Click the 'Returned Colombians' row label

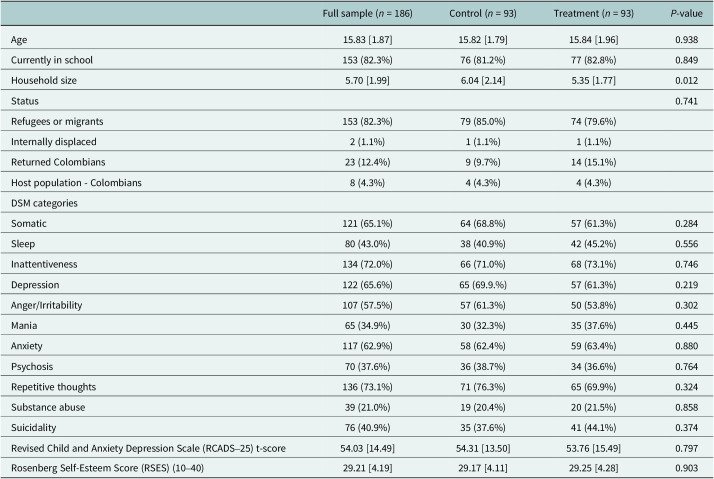(58, 162)
